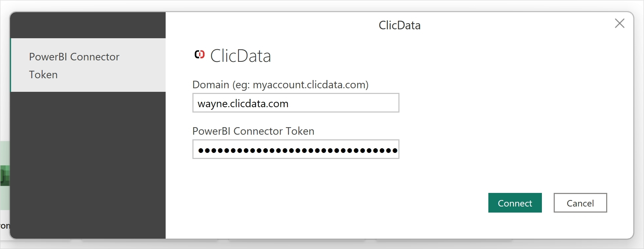Click the Domain (eg: myaccount.clicdata.com) label
644x249 pixels.
280,85
